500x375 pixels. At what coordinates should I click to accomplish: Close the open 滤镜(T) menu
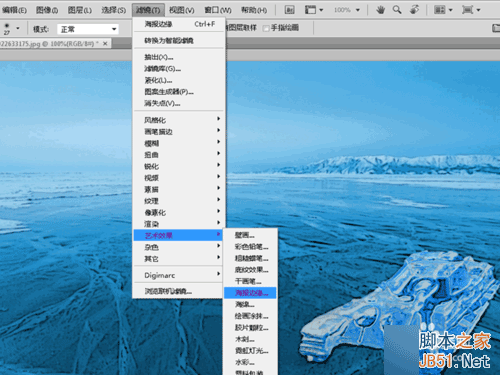coord(148,10)
